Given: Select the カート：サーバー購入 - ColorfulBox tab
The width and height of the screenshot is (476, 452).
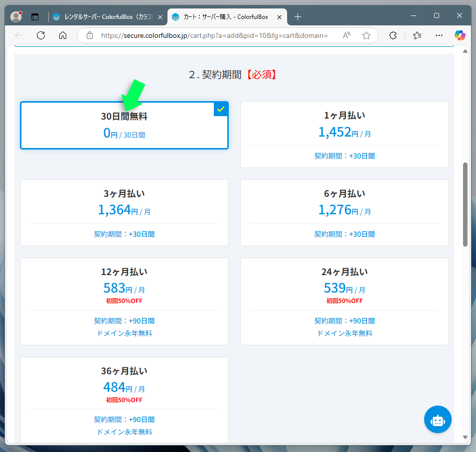Looking at the screenshot, I should (x=227, y=17).
